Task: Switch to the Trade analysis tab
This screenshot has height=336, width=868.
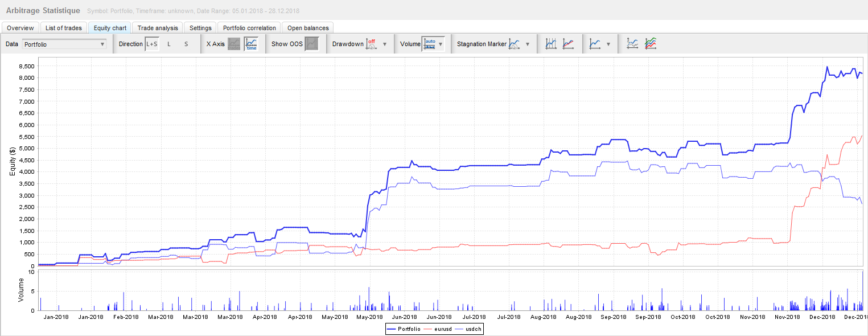Action: pos(158,28)
